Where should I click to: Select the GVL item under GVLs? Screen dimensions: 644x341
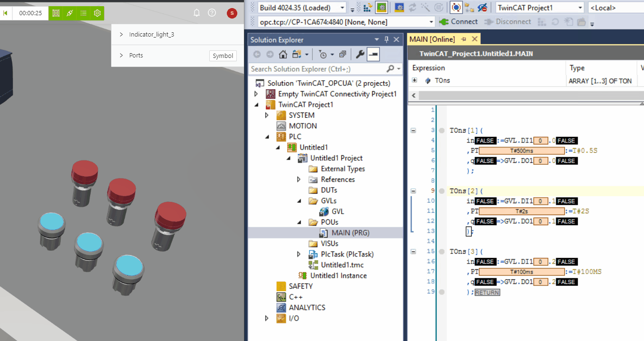coord(337,211)
